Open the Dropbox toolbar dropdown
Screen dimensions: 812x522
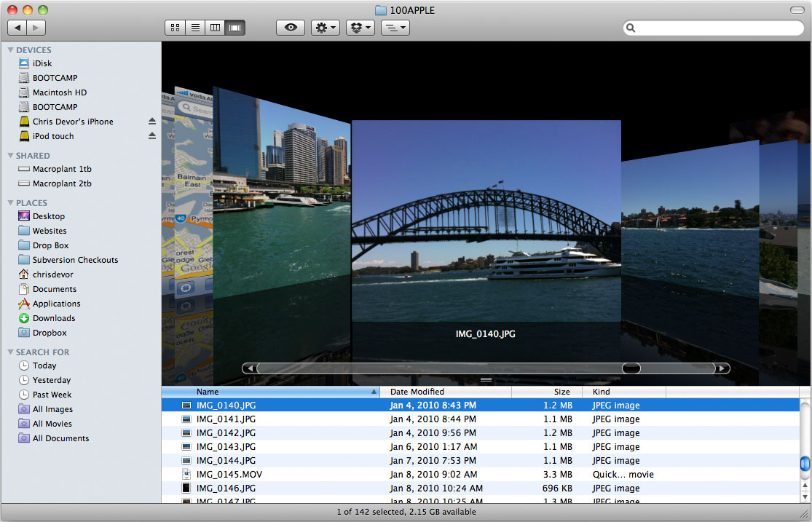pyautogui.click(x=360, y=28)
